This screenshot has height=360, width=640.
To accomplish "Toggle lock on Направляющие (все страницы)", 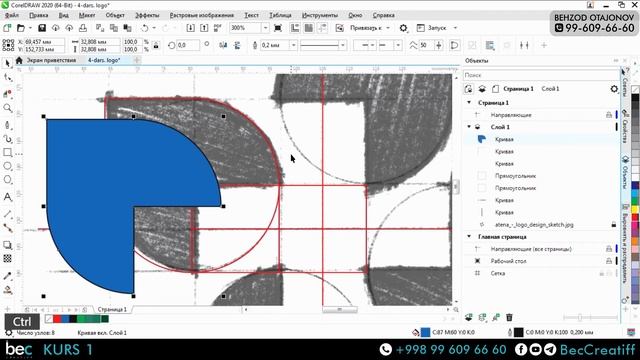I will click(x=609, y=249).
